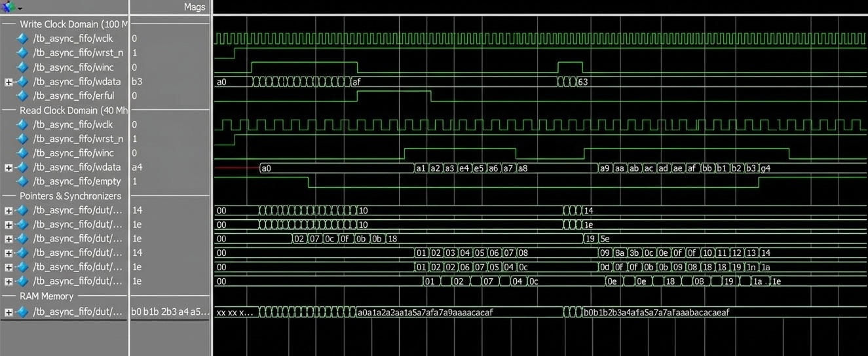Click the blue diamond icon of the erful signal
The height and width of the screenshot is (356, 868).
[23, 96]
